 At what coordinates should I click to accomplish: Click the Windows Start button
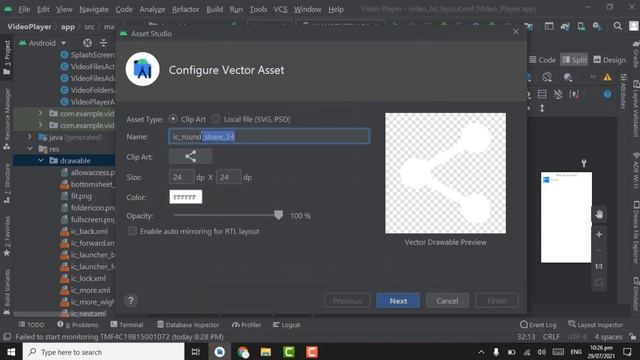click(x=11, y=352)
